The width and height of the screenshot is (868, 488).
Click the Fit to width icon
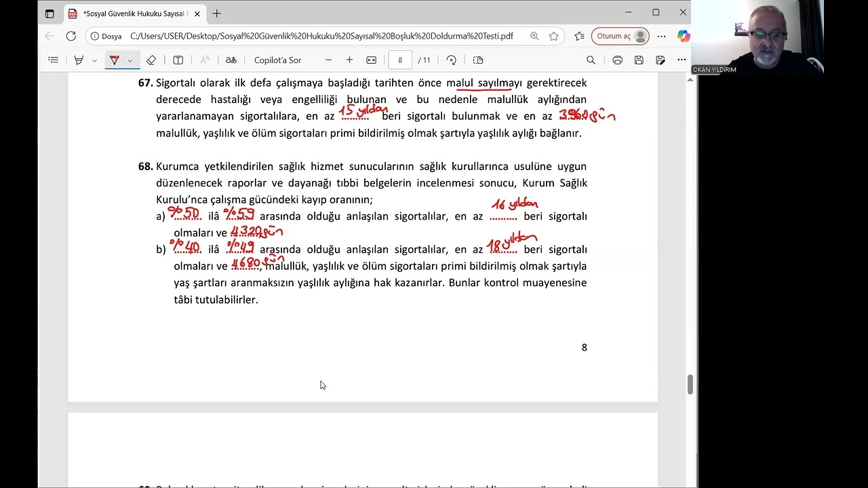coord(371,60)
